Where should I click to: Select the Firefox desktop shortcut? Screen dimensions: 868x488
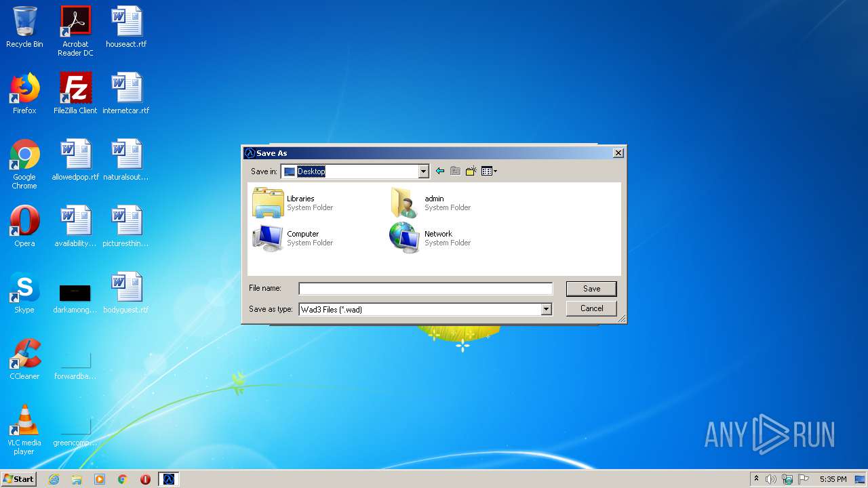click(24, 94)
